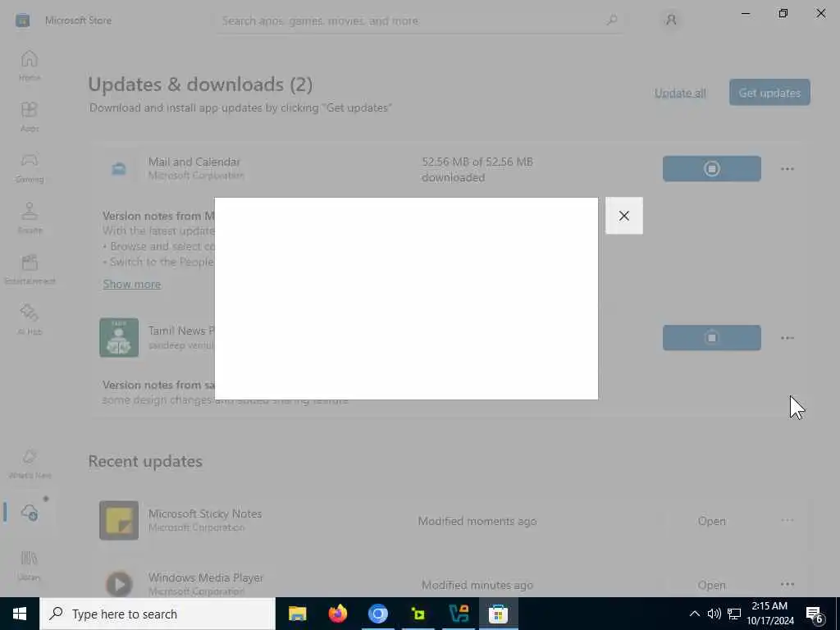This screenshot has width=840, height=630.
Task: Click the search magnifier icon in Store
Action: [612, 21]
